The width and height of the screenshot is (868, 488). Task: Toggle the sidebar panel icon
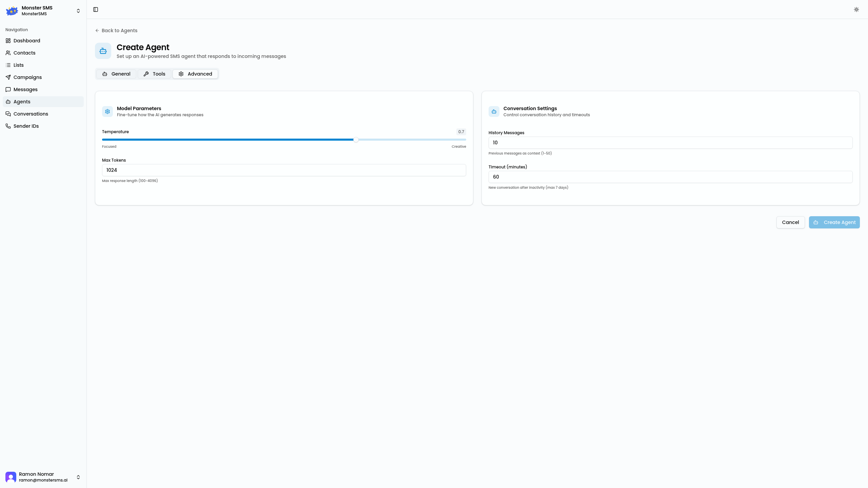tap(96, 9)
